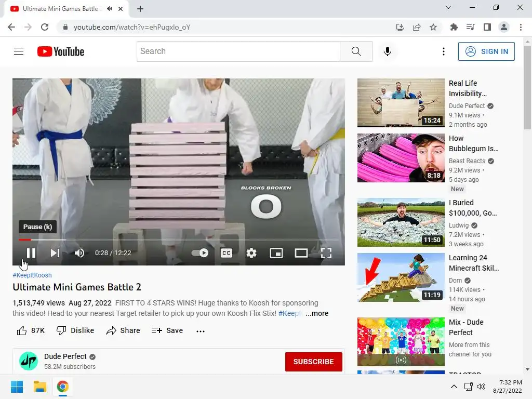The width and height of the screenshot is (532, 399).
Task: View site information lock icon
Action: tap(65, 27)
